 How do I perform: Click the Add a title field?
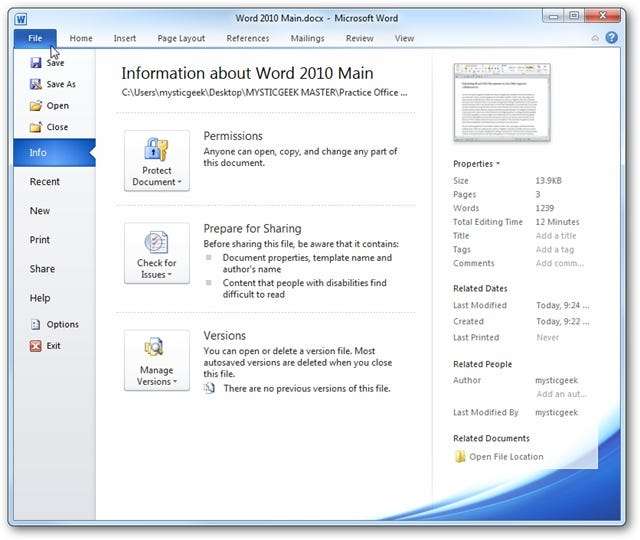[x=555, y=236]
